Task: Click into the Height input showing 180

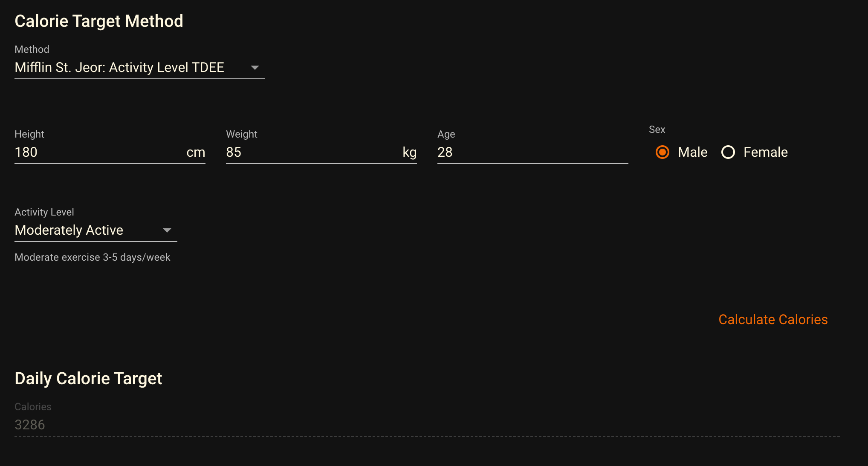Action: 98,152
